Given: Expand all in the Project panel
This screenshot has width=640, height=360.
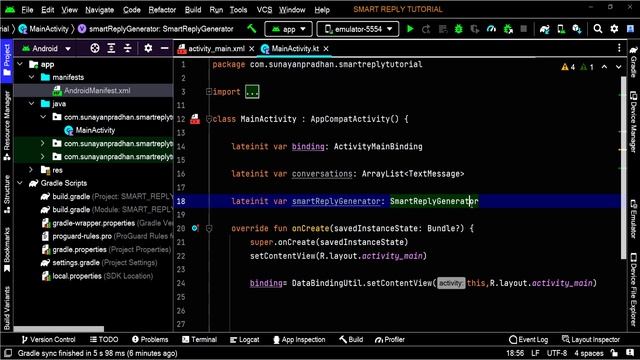Looking at the screenshot, I should pos(111,49).
